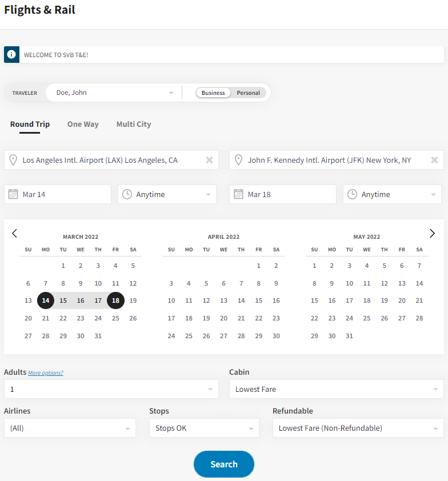The image size is (448, 481).
Task: Open the Traveler dropdown showing Doe, John
Action: pos(114,93)
